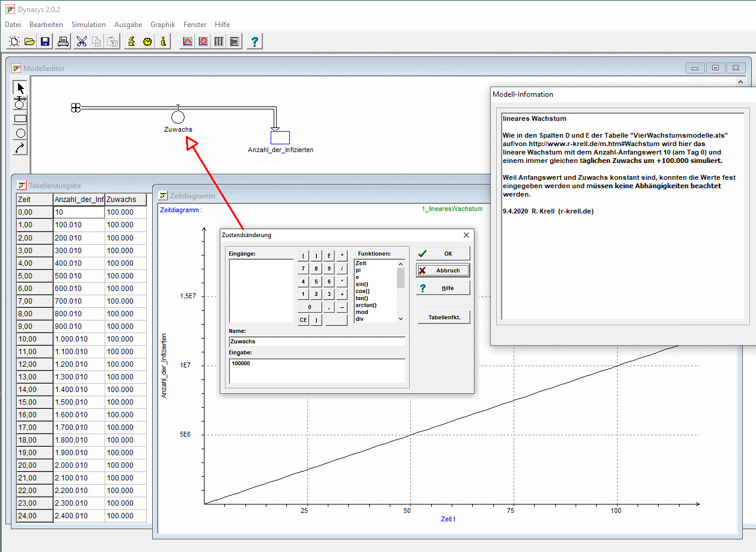Click the Name field containing Zuwachs
This screenshot has height=552, width=756.
316,342
